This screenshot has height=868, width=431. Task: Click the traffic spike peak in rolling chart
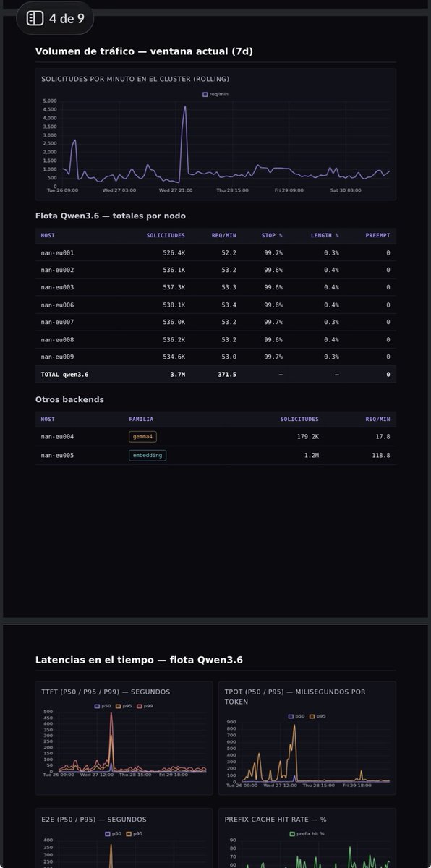[x=184, y=107]
